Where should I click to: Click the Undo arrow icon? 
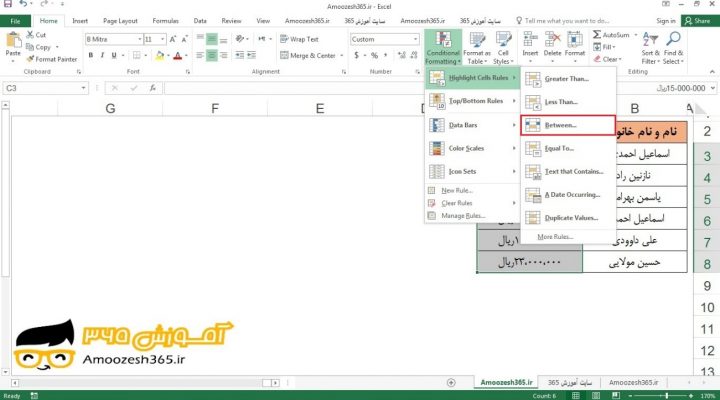(x=23, y=4)
